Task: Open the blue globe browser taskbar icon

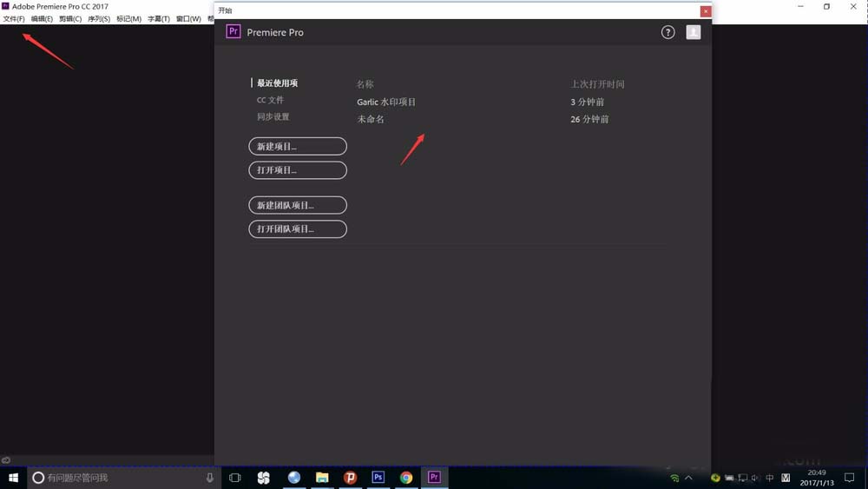Action: 294,478
